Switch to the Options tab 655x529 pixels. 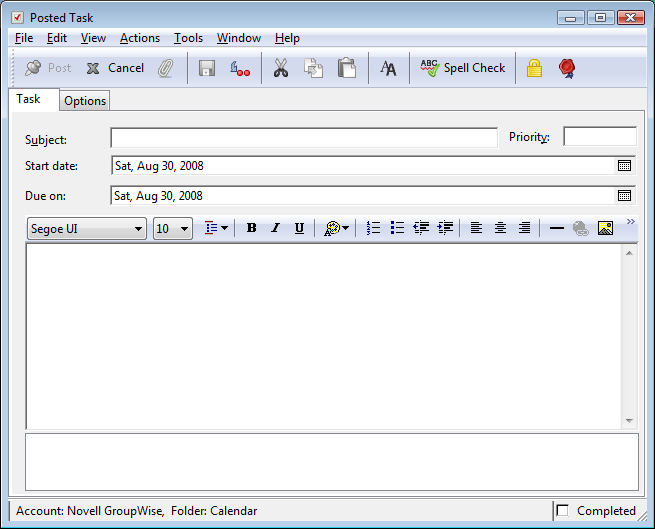click(x=85, y=101)
